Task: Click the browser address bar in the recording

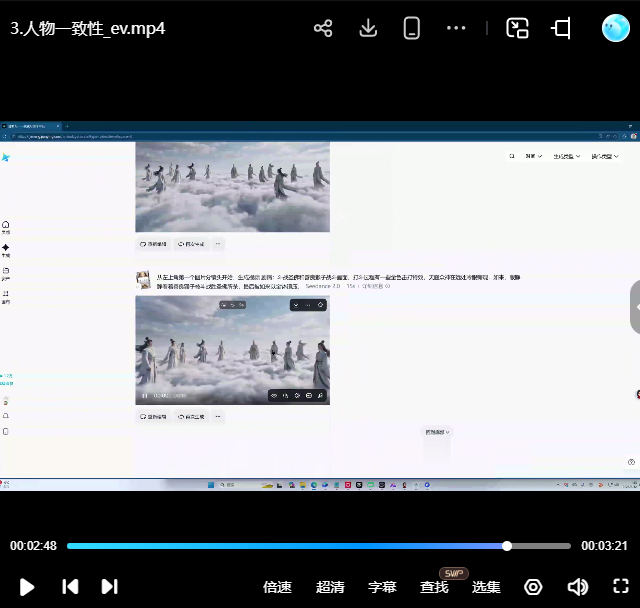Action: click(302, 137)
